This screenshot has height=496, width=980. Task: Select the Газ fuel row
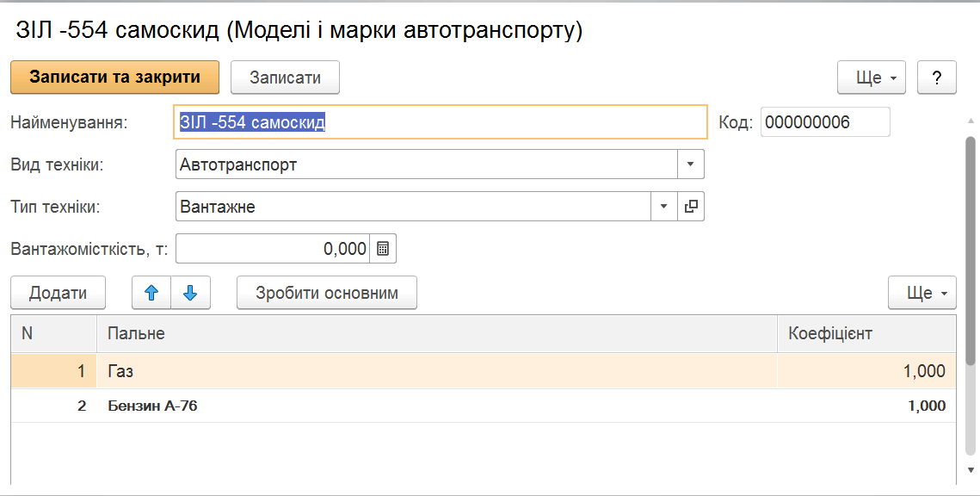(484, 371)
